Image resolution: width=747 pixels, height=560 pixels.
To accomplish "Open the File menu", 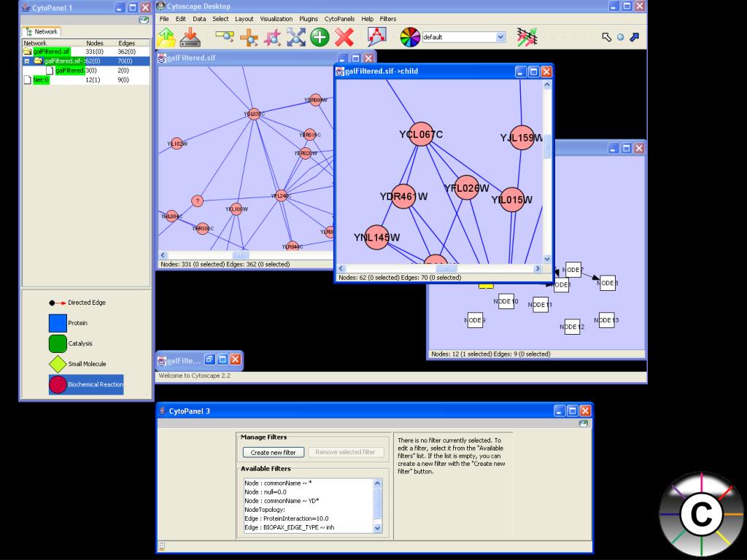I will tap(164, 19).
